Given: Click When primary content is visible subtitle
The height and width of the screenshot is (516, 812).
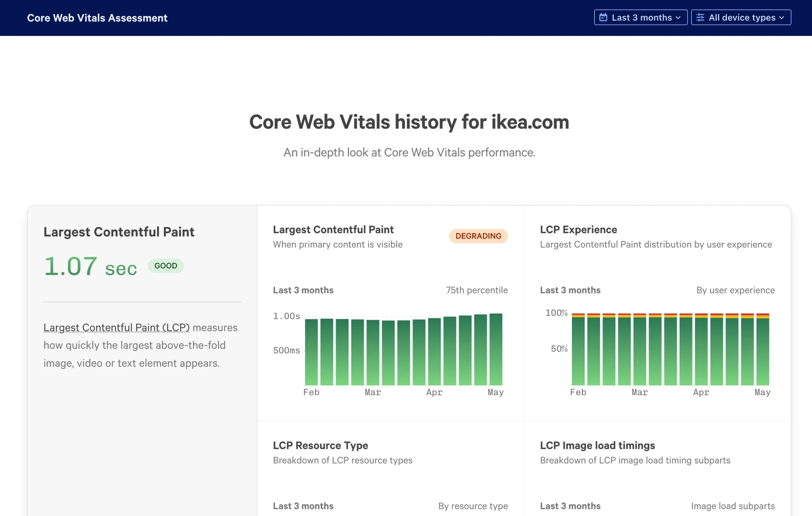Looking at the screenshot, I should (338, 244).
